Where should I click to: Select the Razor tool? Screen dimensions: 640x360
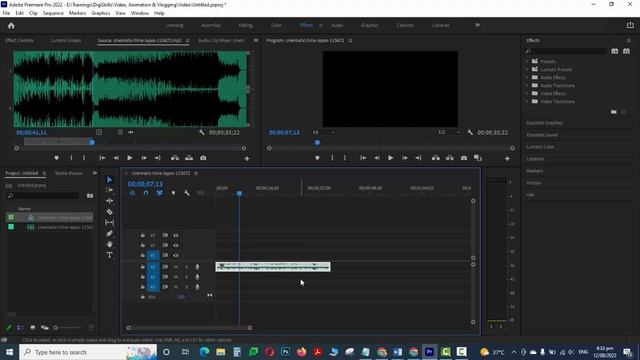point(109,212)
